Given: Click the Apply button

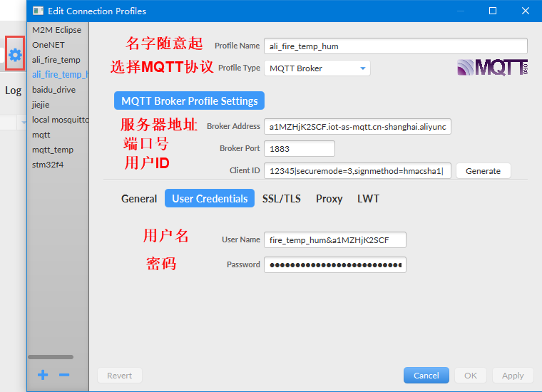Looking at the screenshot, I should (x=513, y=376).
